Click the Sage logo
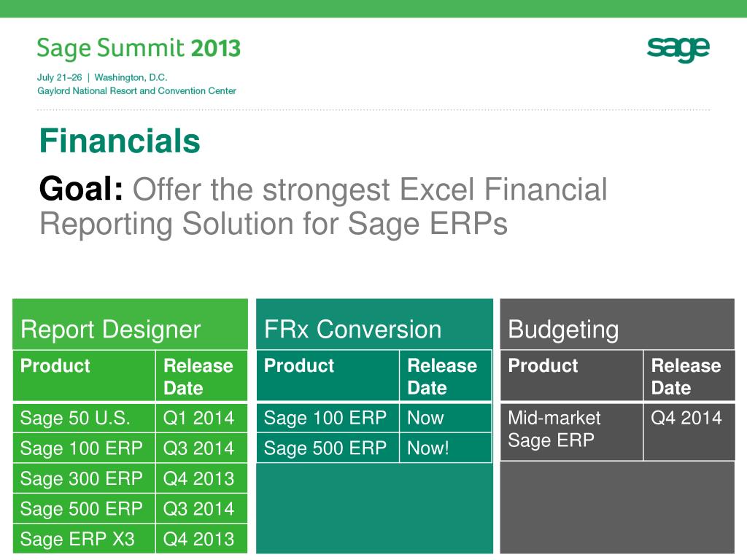 [678, 49]
